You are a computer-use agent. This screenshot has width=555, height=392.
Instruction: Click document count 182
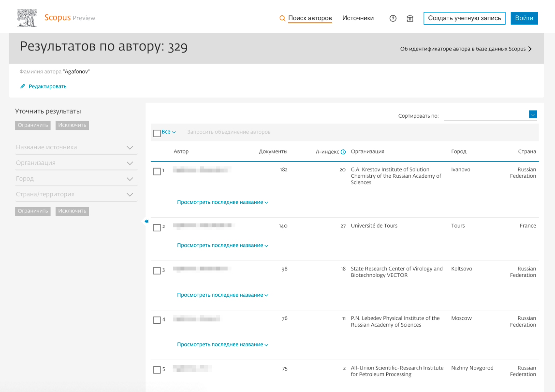tap(284, 170)
